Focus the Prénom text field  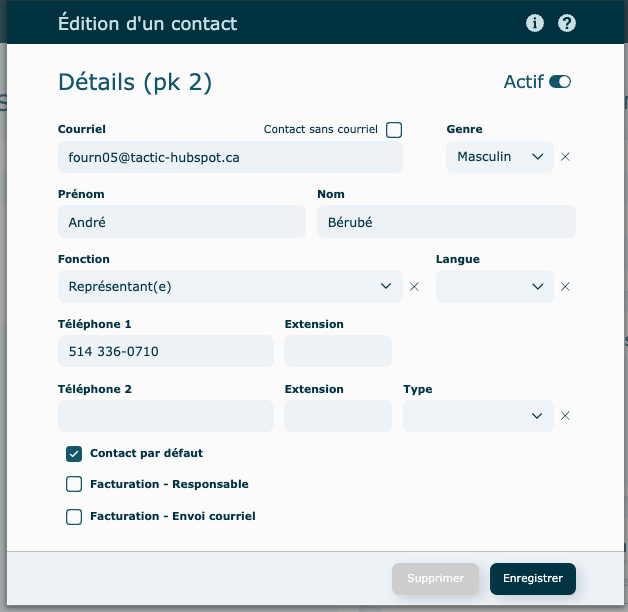[x=181, y=222]
